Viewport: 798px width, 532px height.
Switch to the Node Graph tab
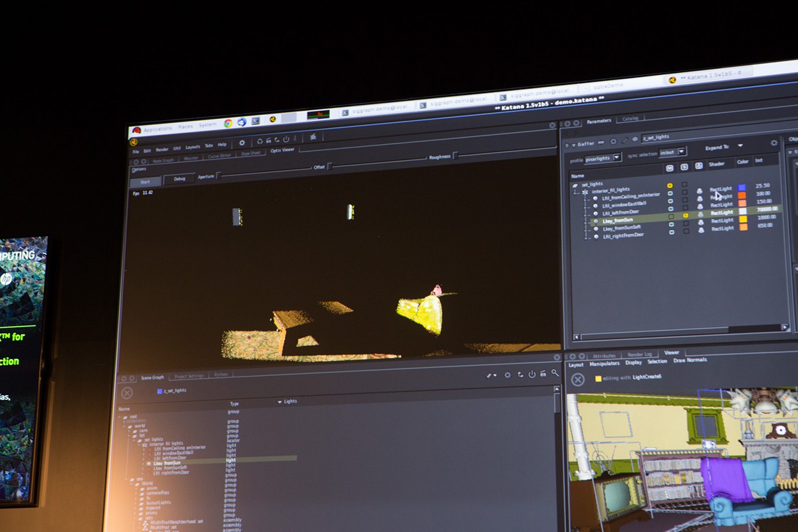coord(163,160)
